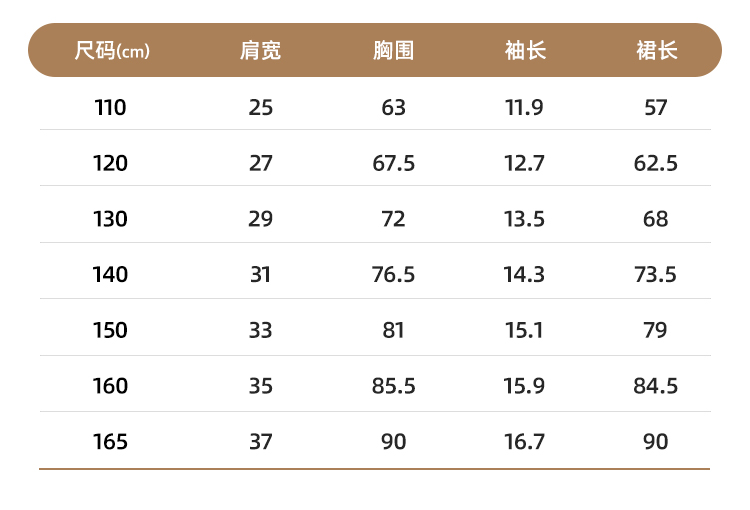Click skirt length value 57

pos(656,107)
